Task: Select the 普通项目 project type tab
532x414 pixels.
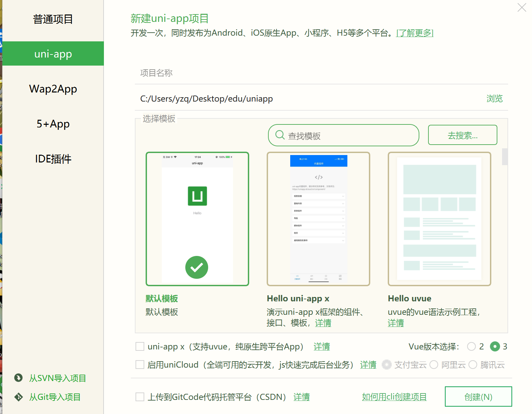Action: click(x=53, y=19)
